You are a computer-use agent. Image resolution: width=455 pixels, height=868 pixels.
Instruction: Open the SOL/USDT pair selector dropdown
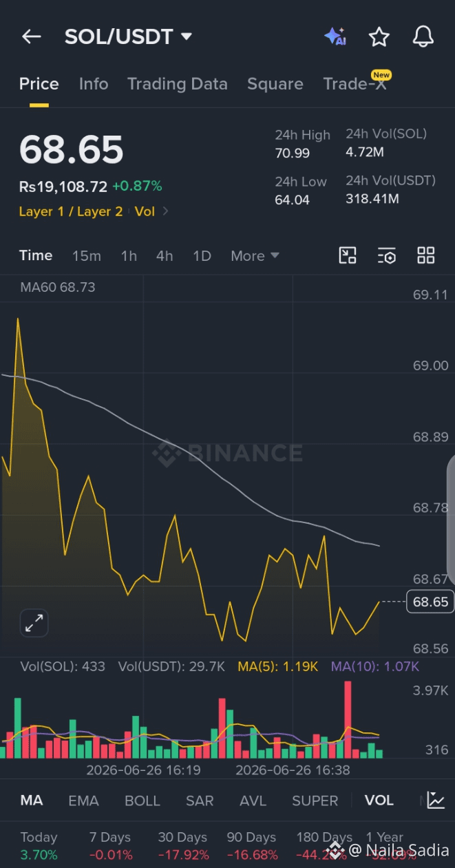tap(128, 36)
